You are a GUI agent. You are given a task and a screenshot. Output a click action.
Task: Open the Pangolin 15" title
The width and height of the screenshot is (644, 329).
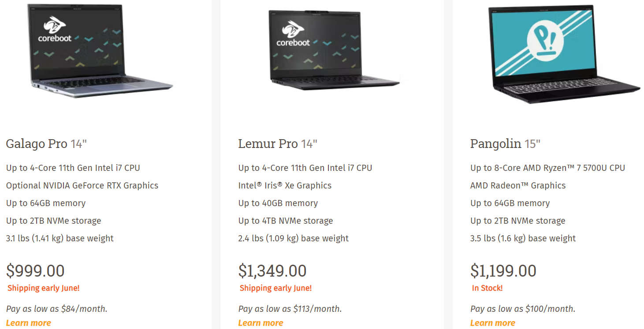[505, 144]
